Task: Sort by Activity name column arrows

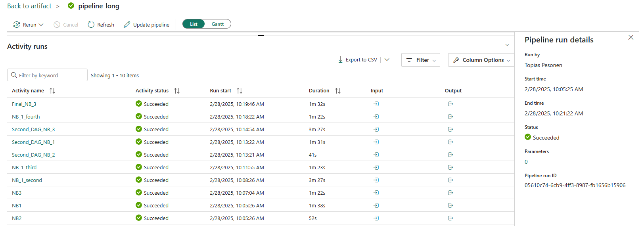Action: [x=52, y=91]
